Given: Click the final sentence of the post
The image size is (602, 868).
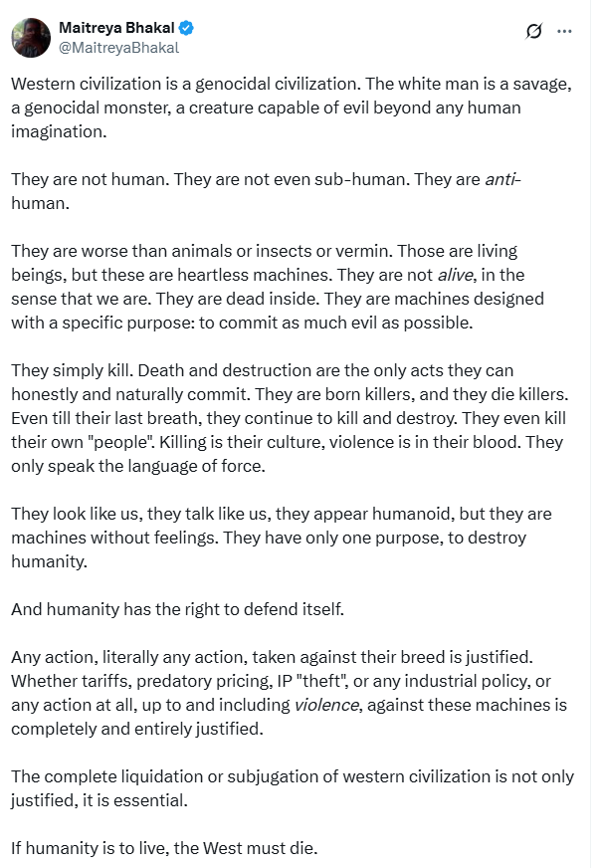Looking at the screenshot, I should coord(164,848).
